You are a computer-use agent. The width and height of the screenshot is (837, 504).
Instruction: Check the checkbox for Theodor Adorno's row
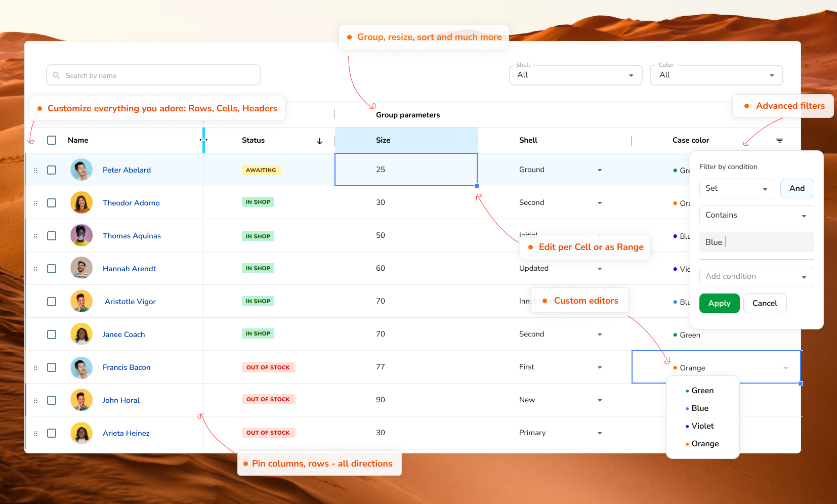point(51,202)
